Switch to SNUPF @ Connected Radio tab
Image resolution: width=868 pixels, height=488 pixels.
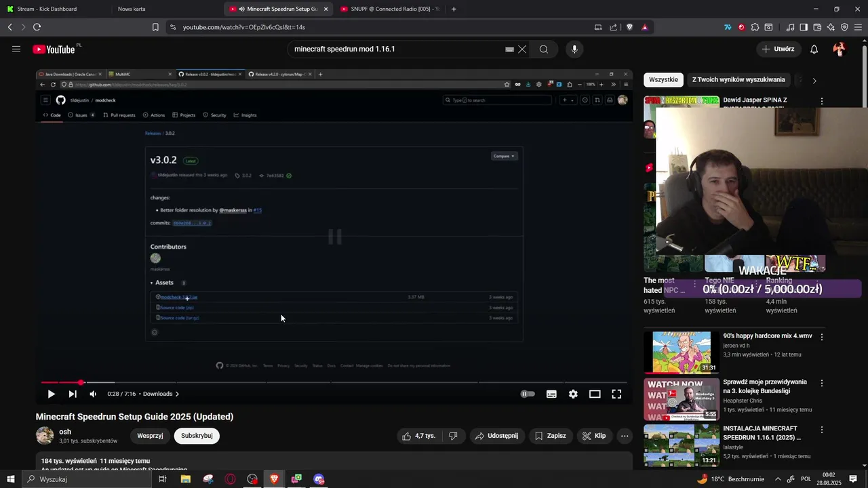coord(390,9)
